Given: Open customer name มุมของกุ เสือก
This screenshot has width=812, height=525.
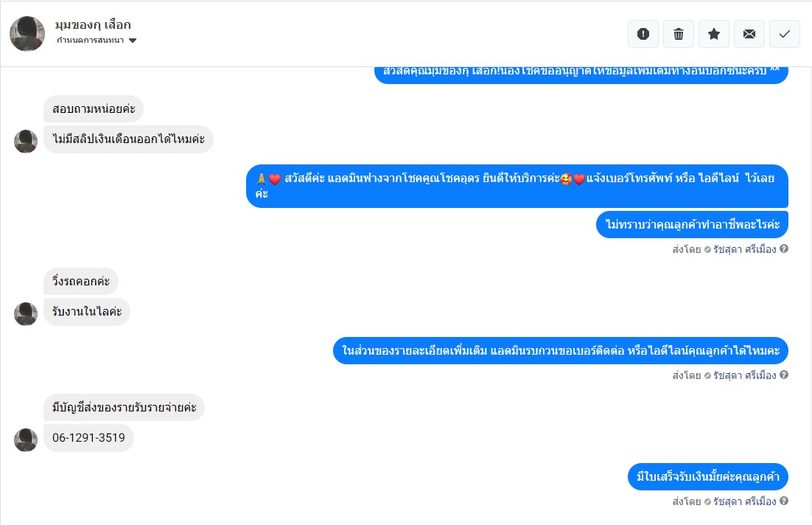Looking at the screenshot, I should pyautogui.click(x=94, y=25).
